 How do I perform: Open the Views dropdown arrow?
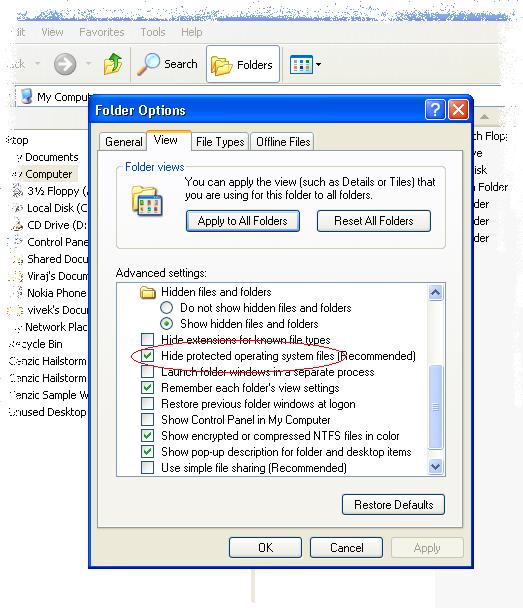click(318, 64)
